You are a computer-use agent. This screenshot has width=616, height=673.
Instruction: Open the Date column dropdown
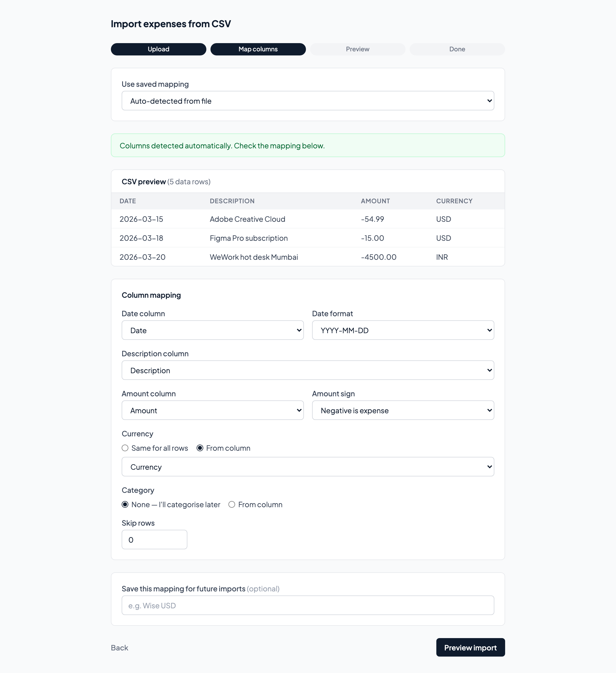click(x=212, y=330)
